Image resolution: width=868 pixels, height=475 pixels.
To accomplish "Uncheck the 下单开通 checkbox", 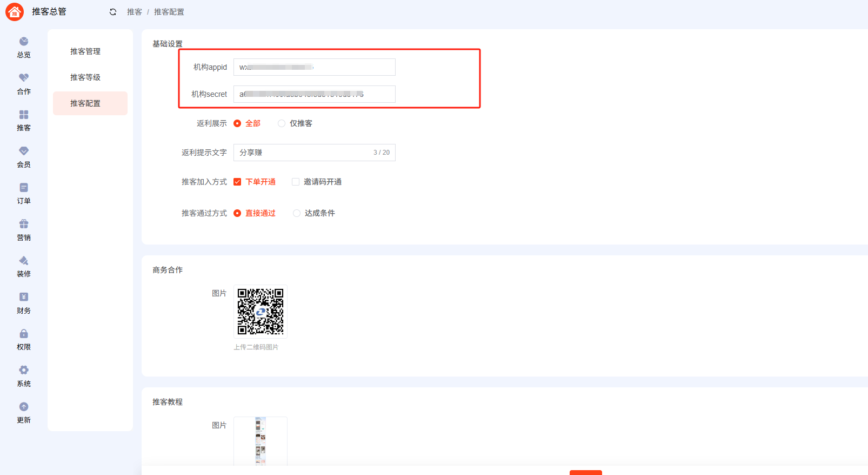I will (237, 182).
